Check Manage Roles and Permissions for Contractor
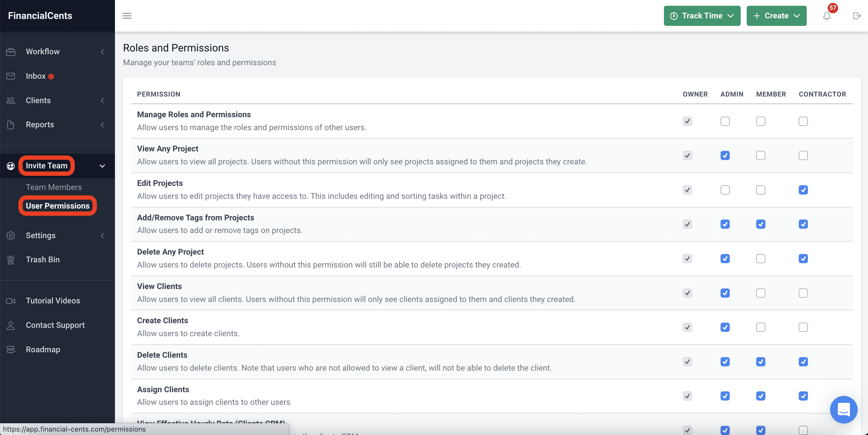 [803, 121]
